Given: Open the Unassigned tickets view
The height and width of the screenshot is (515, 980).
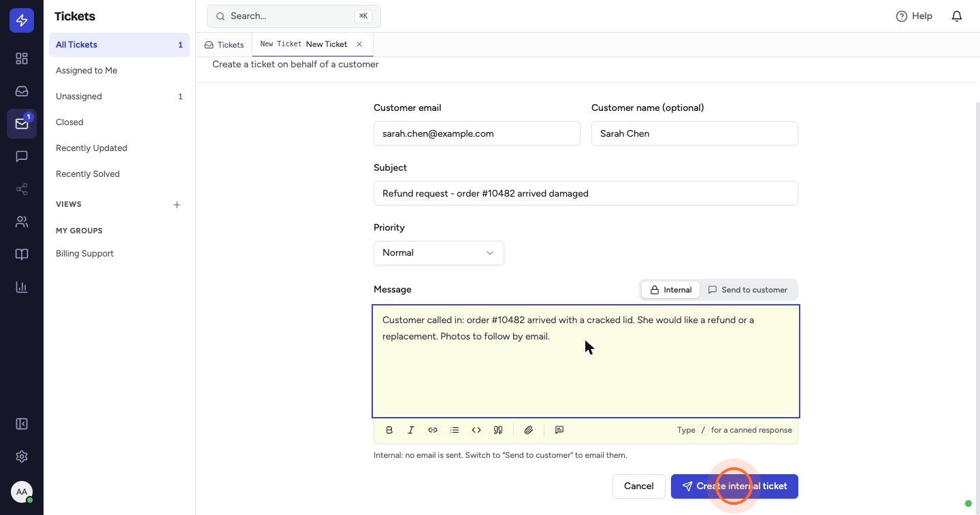Looking at the screenshot, I should (119, 97).
